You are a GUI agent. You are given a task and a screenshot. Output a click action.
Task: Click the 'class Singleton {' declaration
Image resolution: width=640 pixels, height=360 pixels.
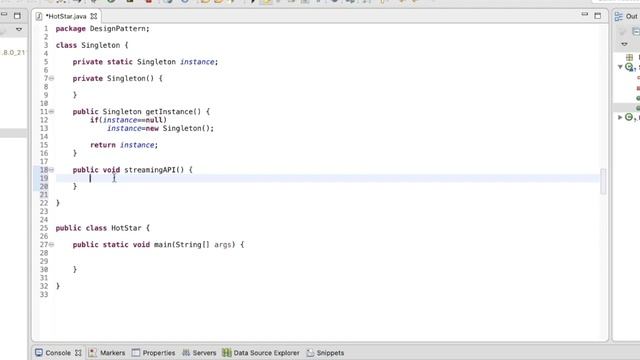click(x=92, y=45)
